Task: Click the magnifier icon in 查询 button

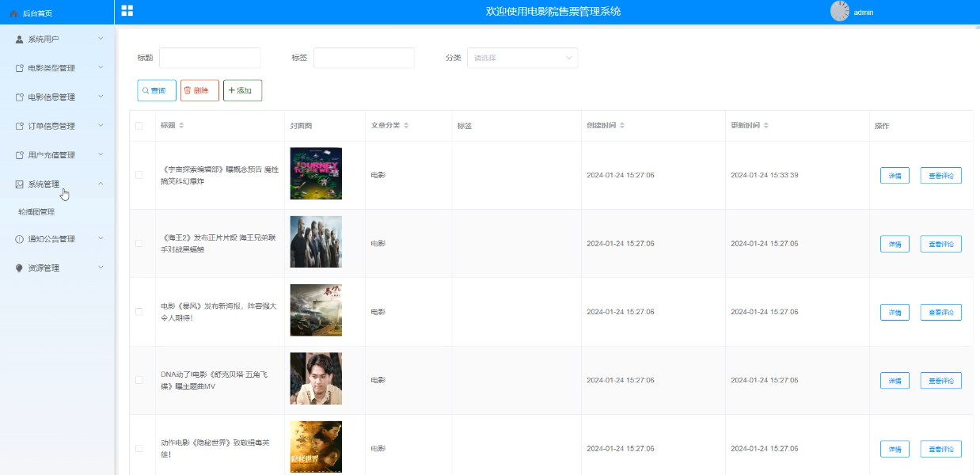Action: click(146, 91)
